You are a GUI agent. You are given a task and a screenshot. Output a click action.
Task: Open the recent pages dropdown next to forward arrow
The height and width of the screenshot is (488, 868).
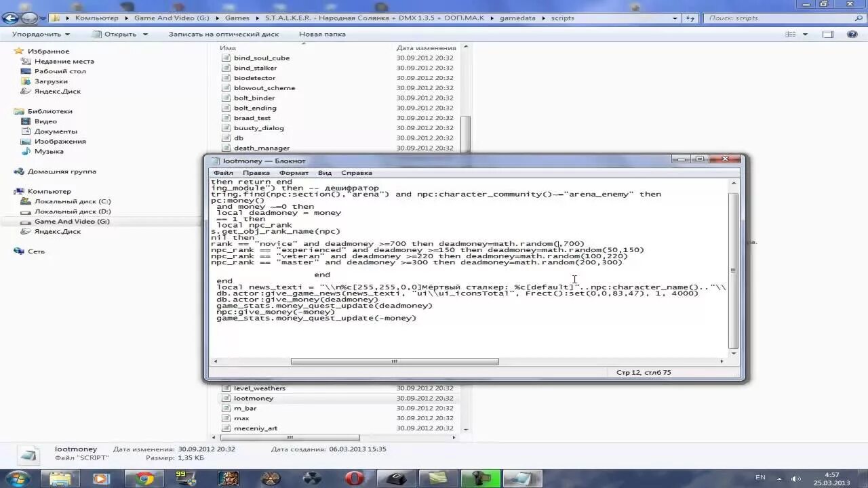click(43, 18)
